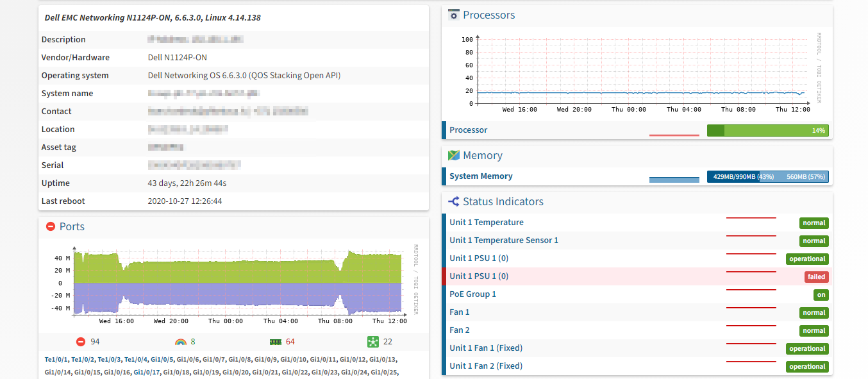Click the Dell Networking OS 6.6.3.0 value
Viewport: 868px width, 379px height.
[x=244, y=75]
